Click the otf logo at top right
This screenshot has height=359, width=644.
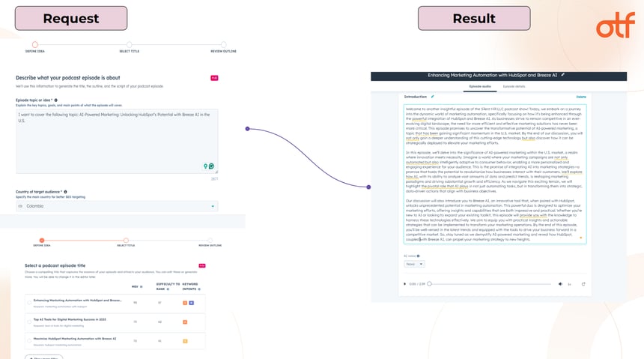(x=616, y=25)
